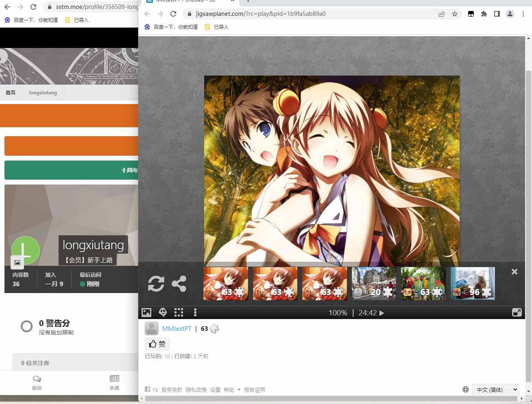Viewport: 532px width, 404px height.
Task: Open the Chrome three-dot menu
Action: click(523, 14)
